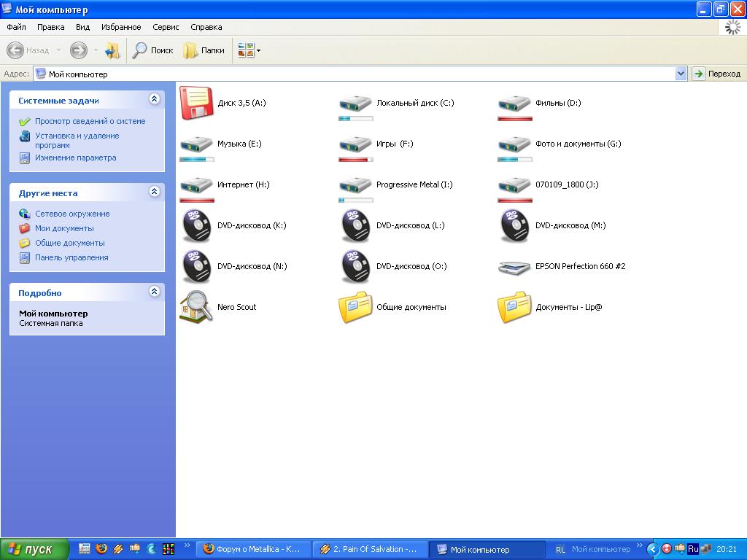Select Локальный диск (C:) drive icon
Viewport: 747px width, 560px height.
tap(355, 103)
